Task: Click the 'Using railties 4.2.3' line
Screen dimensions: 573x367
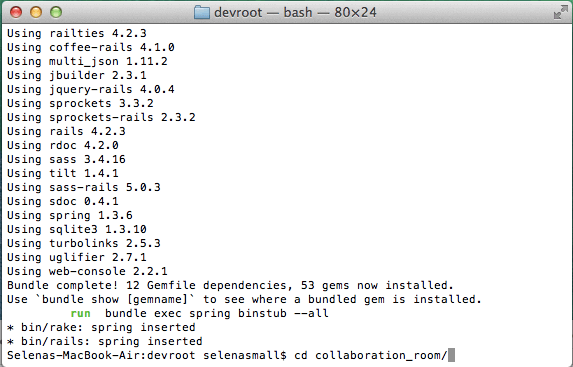Action: point(77,33)
